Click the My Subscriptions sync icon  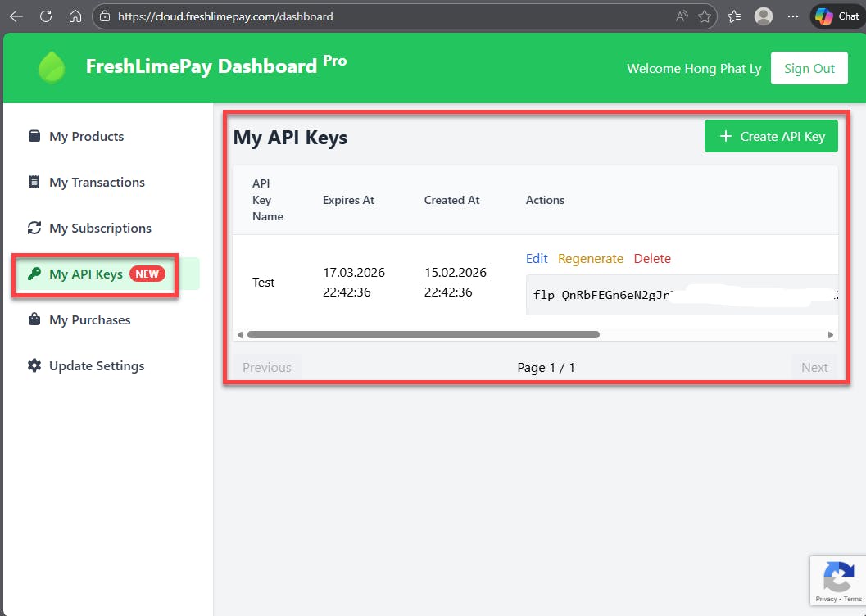coord(34,228)
